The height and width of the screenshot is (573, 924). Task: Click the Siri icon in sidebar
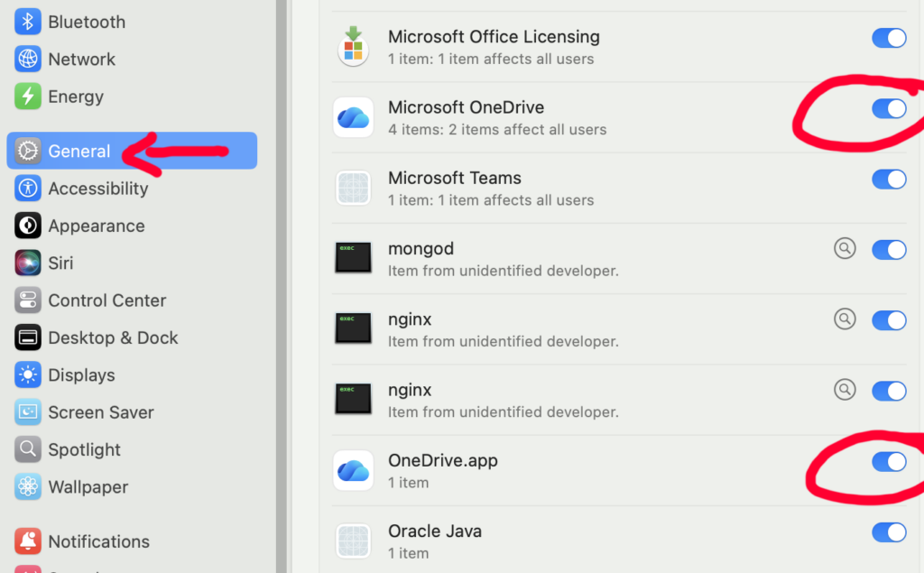point(28,263)
